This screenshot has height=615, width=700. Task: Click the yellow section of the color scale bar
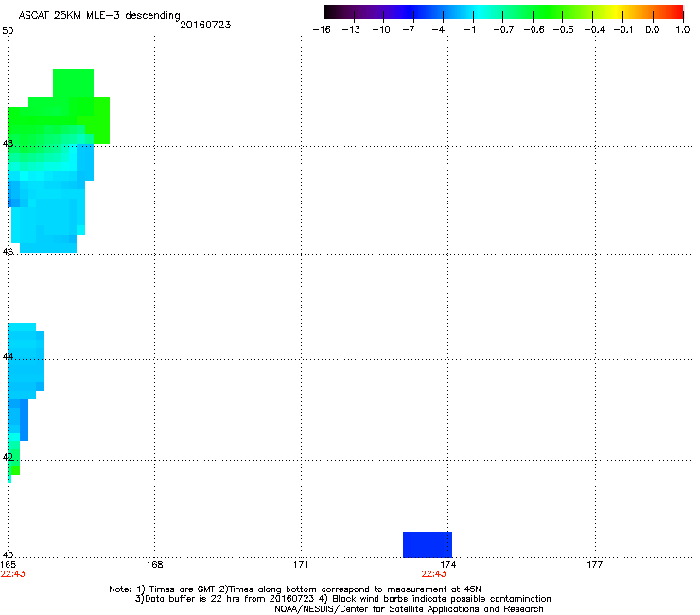tap(619, 11)
